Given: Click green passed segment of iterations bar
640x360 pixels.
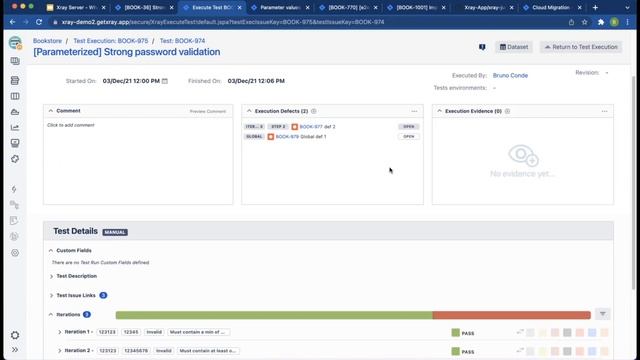Looking at the screenshot, I should point(274,315).
